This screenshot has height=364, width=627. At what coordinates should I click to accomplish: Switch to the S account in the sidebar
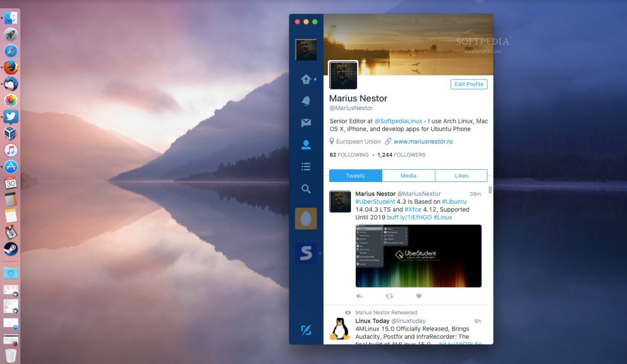tap(305, 253)
